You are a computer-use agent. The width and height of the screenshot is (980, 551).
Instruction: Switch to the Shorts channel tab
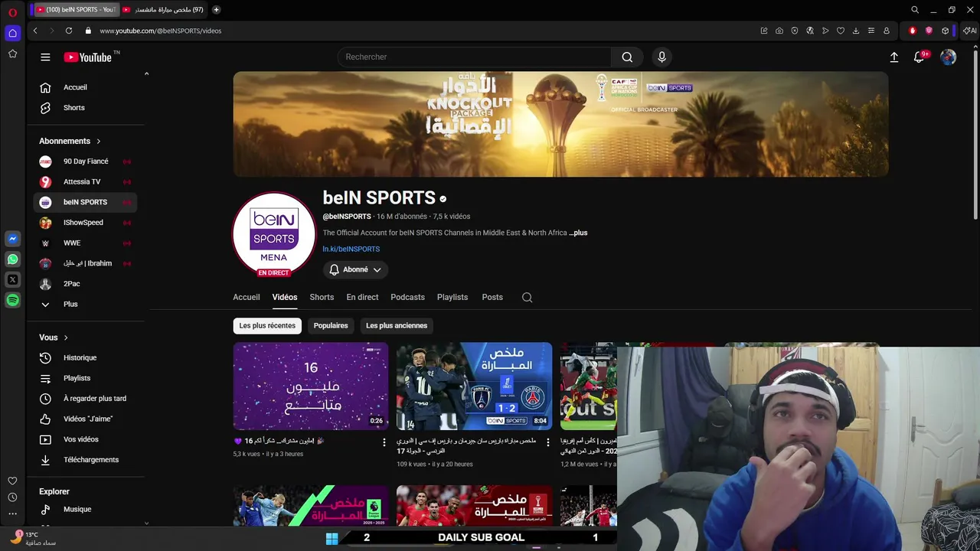click(322, 297)
